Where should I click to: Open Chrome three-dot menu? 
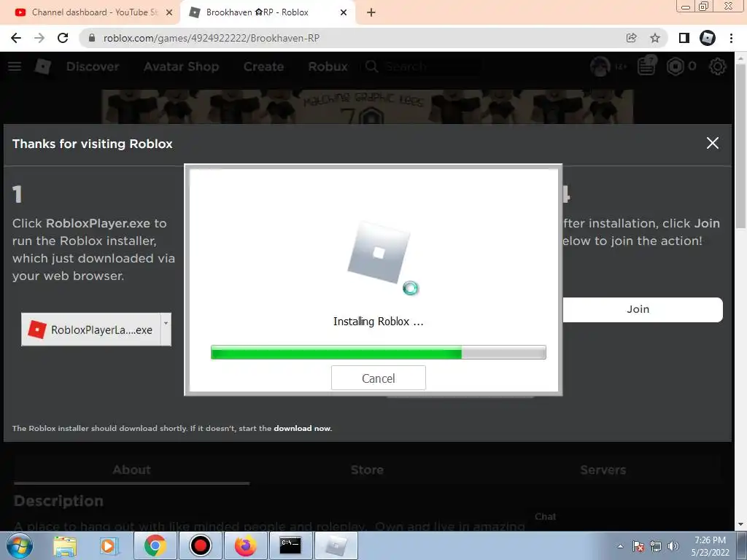pos(731,38)
